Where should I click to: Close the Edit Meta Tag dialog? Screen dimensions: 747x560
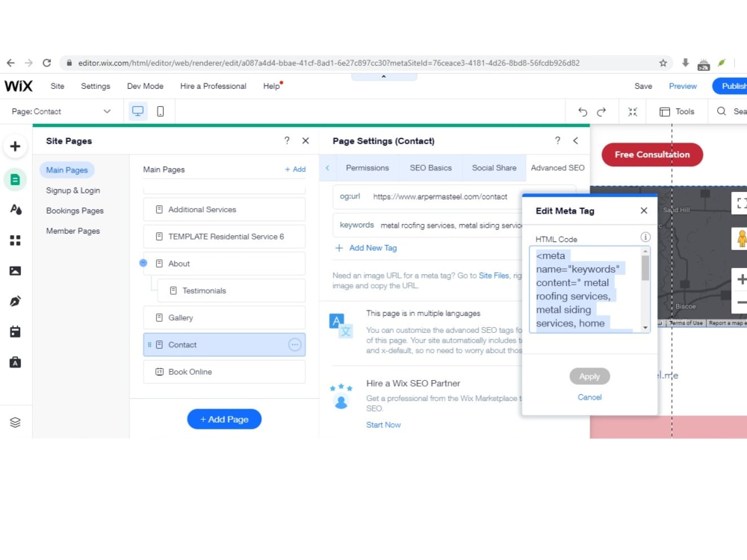click(x=644, y=211)
